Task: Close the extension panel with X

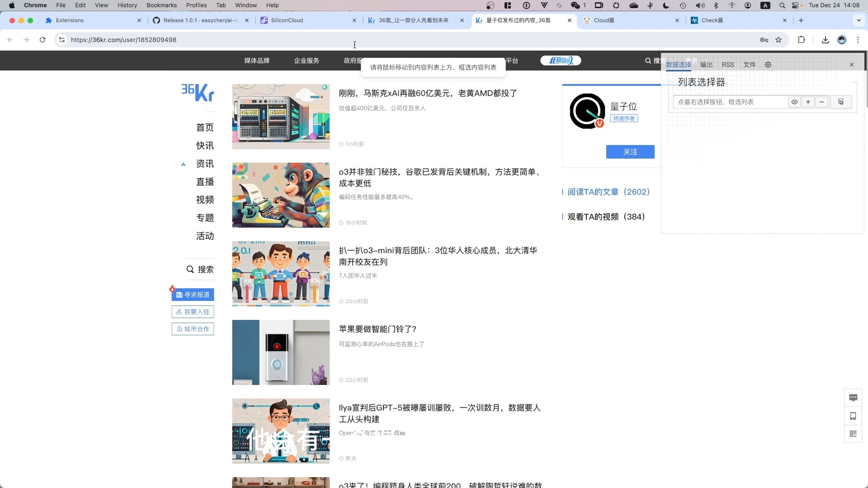Action: [x=852, y=65]
